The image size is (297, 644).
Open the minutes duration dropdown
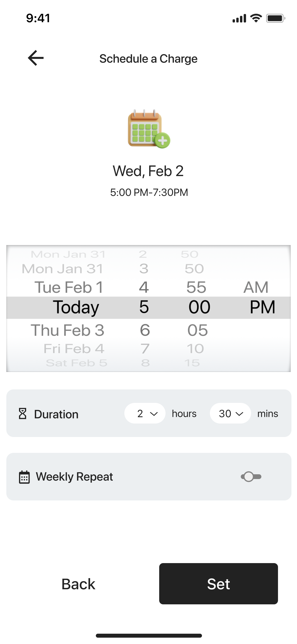[230, 413]
